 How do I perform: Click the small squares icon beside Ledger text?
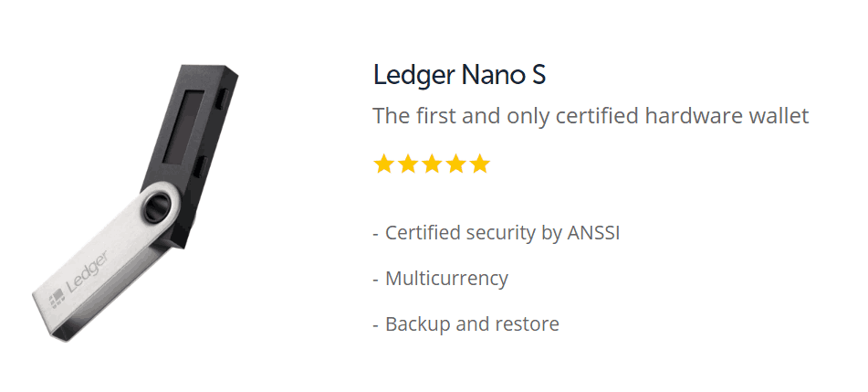(x=56, y=297)
